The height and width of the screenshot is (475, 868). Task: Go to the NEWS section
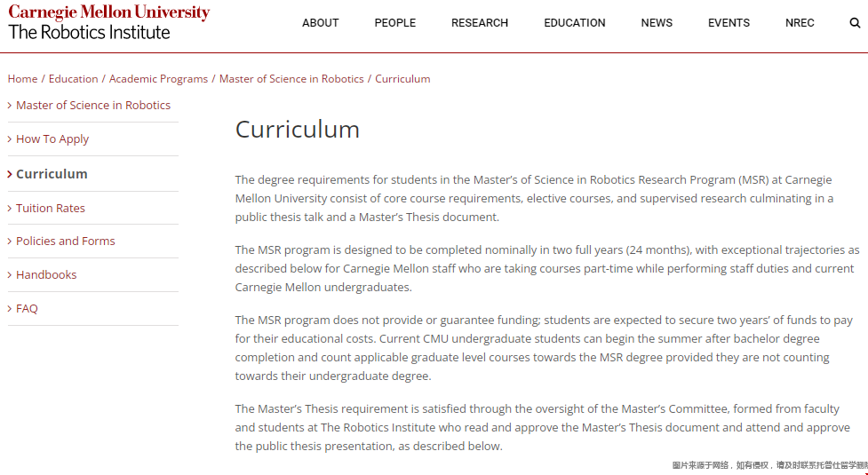point(657,23)
